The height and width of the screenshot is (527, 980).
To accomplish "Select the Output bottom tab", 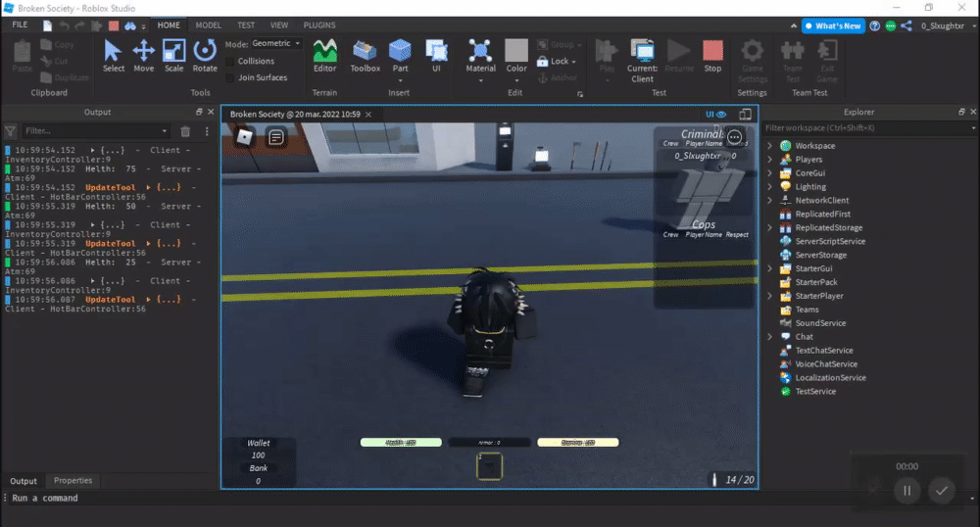I will pos(24,481).
